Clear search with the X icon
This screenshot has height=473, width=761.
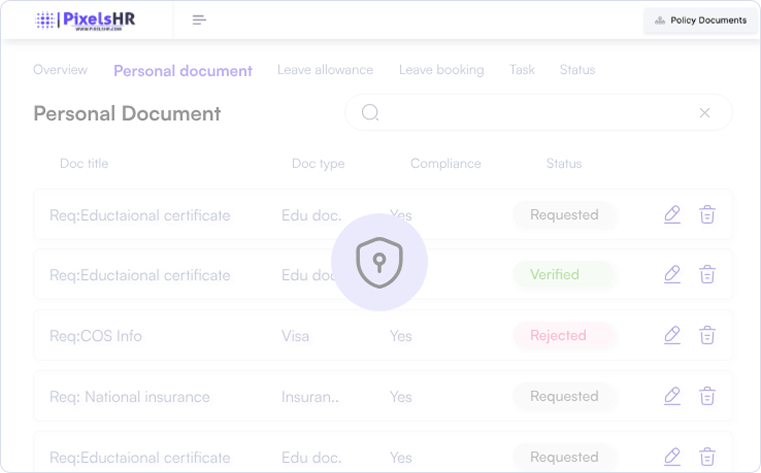point(705,113)
